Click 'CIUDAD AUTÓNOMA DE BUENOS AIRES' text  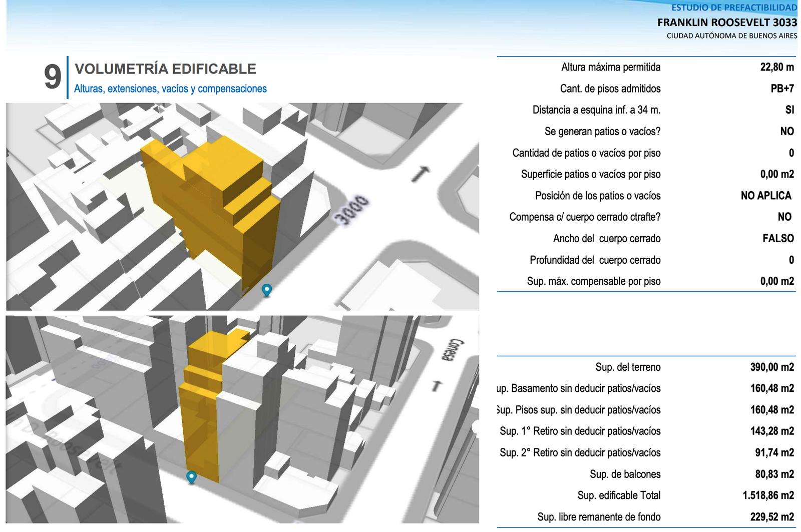[732, 36]
